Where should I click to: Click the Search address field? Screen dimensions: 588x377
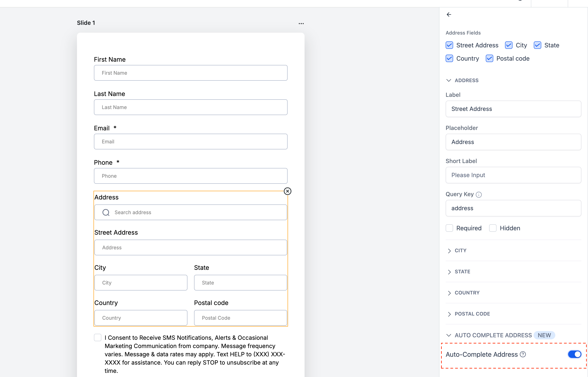tap(191, 213)
